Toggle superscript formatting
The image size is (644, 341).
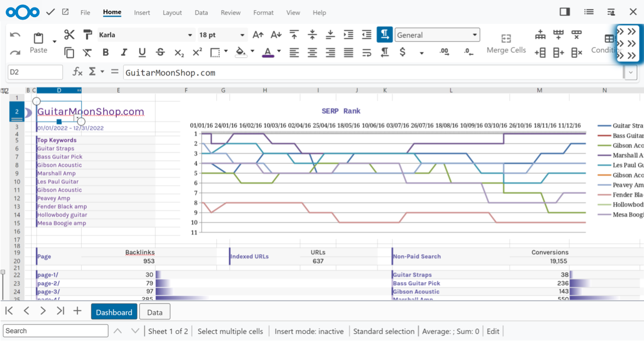click(x=197, y=52)
